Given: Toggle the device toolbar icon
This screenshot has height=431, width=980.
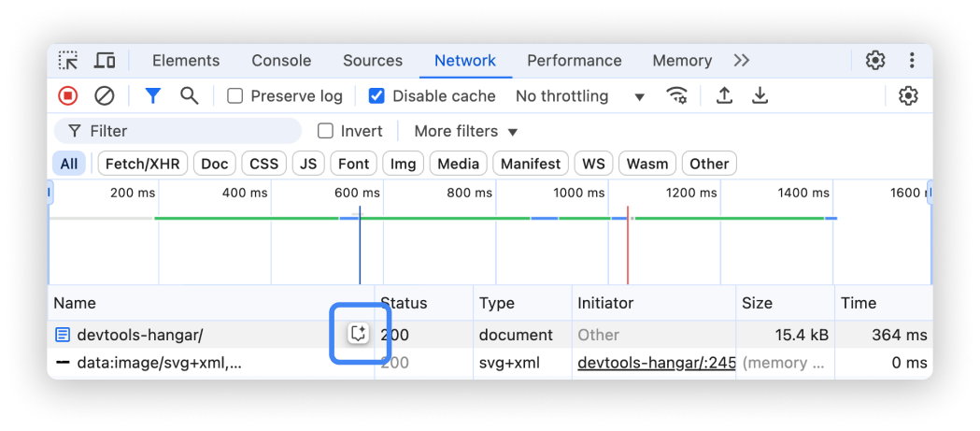Looking at the screenshot, I should 105,61.
